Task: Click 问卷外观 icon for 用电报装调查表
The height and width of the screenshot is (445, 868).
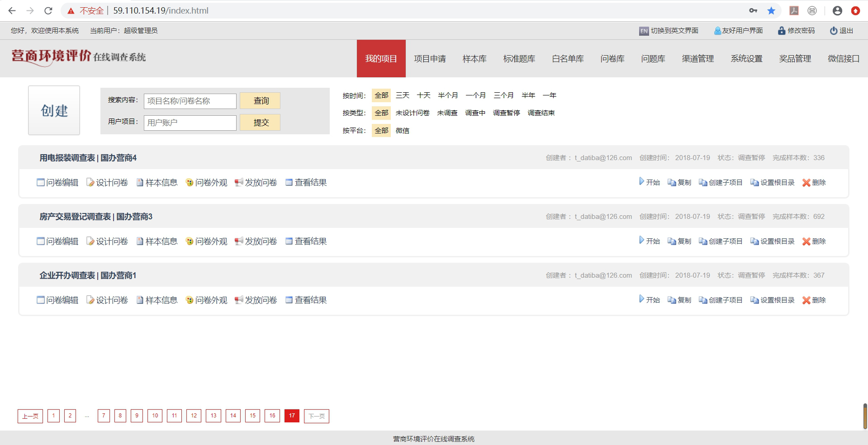Action: pos(190,183)
